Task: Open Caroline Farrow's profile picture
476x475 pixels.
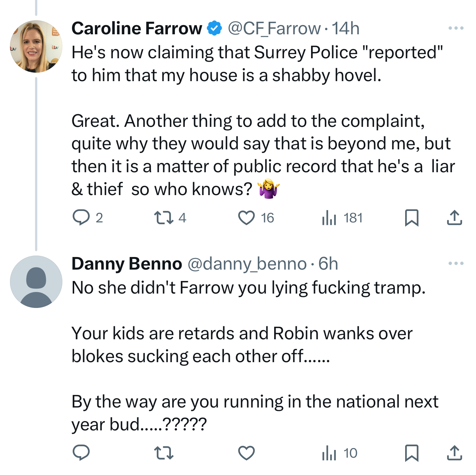Action: click(x=36, y=46)
